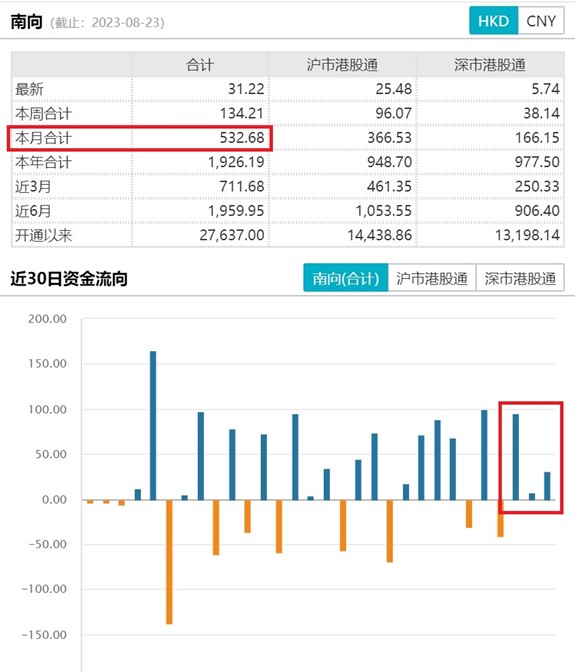This screenshot has width=575, height=672.
Task: Select the value 38.14
Action: point(542,114)
